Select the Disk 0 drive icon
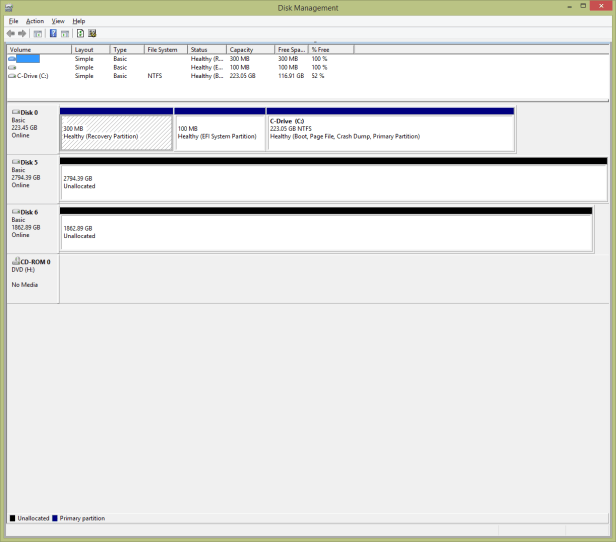616x542 pixels. click(x=15, y=112)
